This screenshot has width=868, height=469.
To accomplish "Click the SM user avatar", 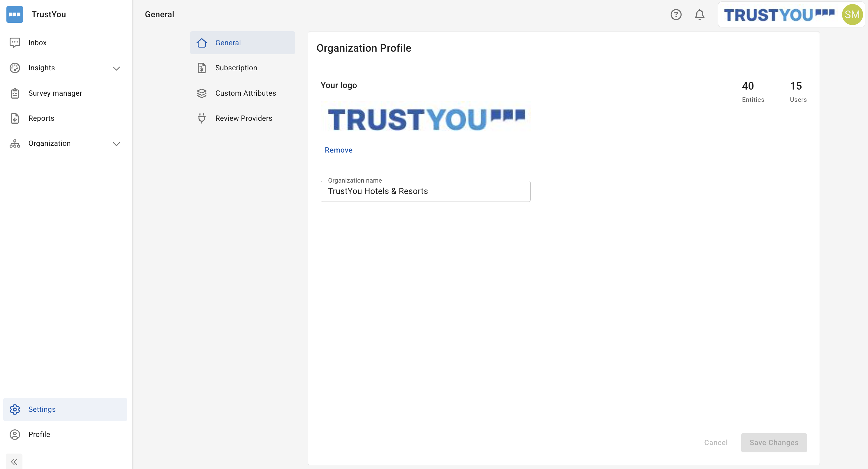I will [x=852, y=15].
